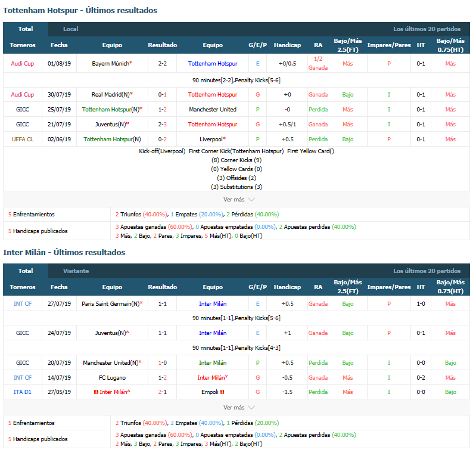The height and width of the screenshot is (453, 476).
Task: Click Kick-off(Liverpool) detail line
Action: [237, 151]
